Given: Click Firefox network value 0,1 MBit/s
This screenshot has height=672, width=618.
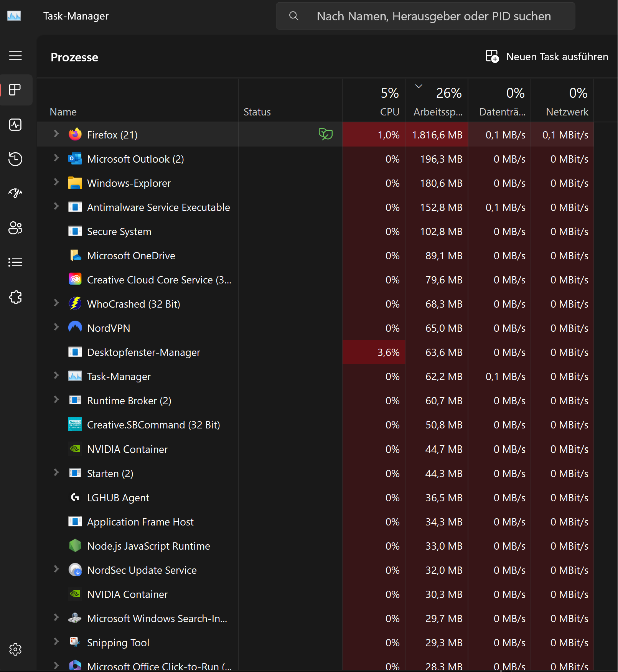Looking at the screenshot, I should tap(565, 135).
